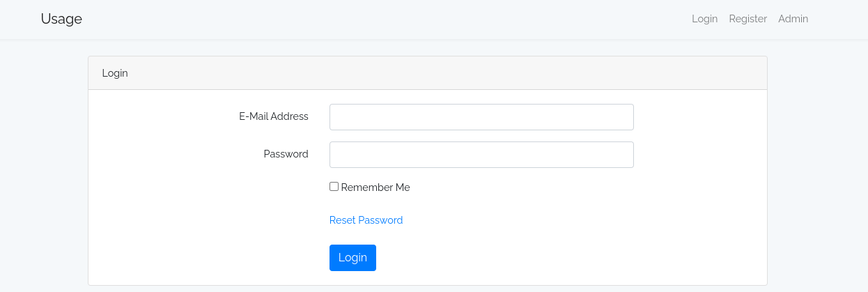Open the Usage brand home link
Screen dimensions: 868x292
click(x=61, y=19)
